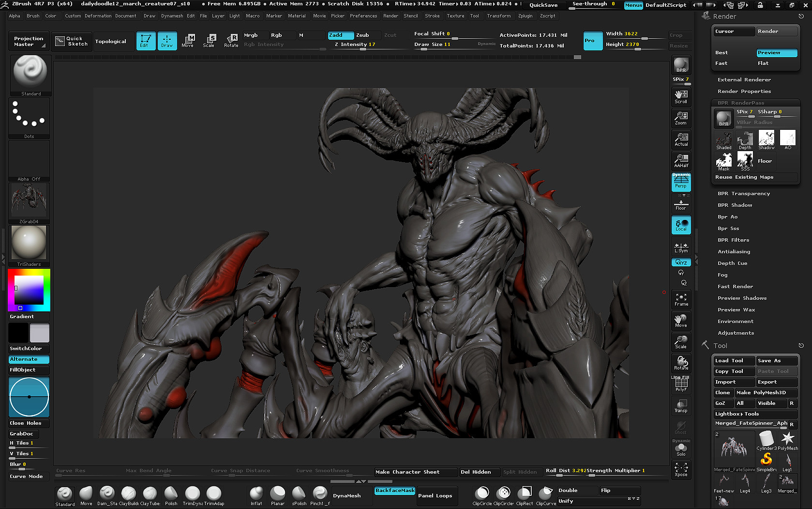Toggle the Floor grid icon
Image resolution: width=812 pixels, height=509 pixels.
click(x=681, y=204)
